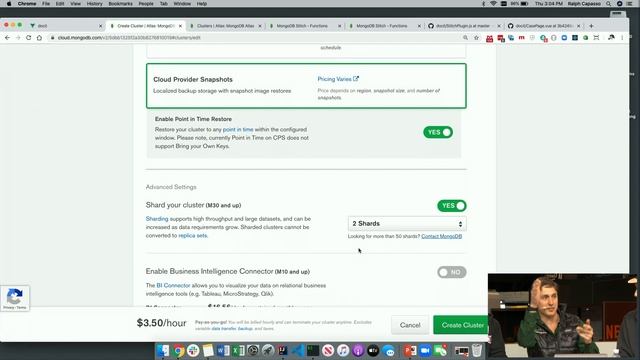This screenshot has height=360, width=640.
Task: Open IntelliJ IDEA from the dock
Action: pos(283,351)
